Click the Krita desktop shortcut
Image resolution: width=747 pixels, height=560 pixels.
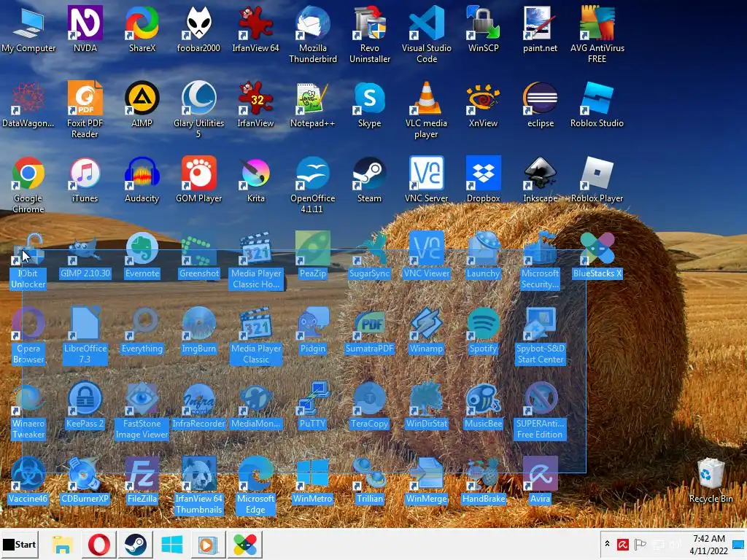click(255, 179)
